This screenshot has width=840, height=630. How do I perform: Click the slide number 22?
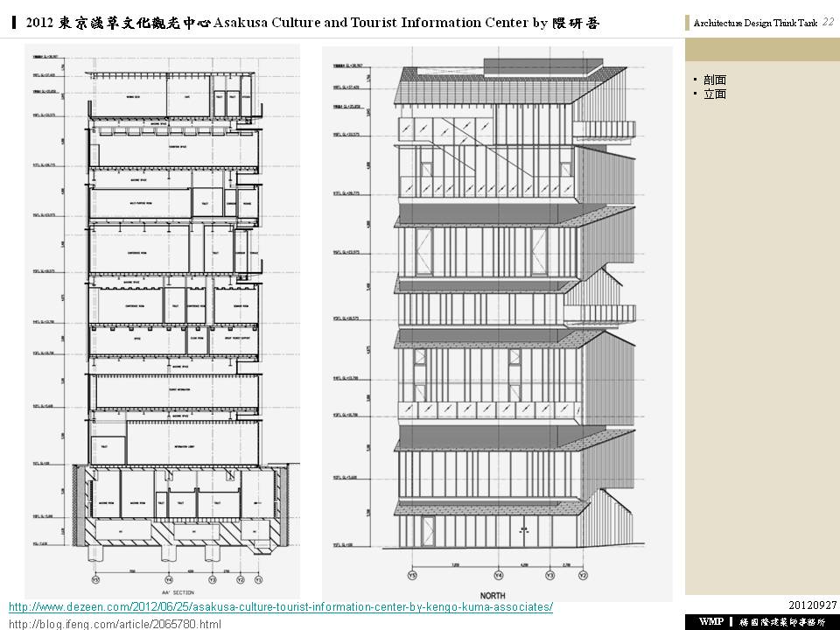827,23
